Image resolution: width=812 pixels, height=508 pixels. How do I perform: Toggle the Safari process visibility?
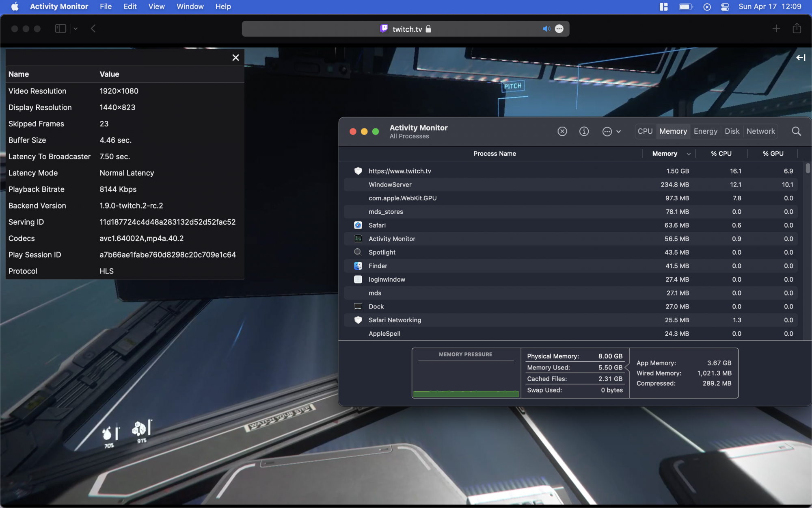pos(376,225)
